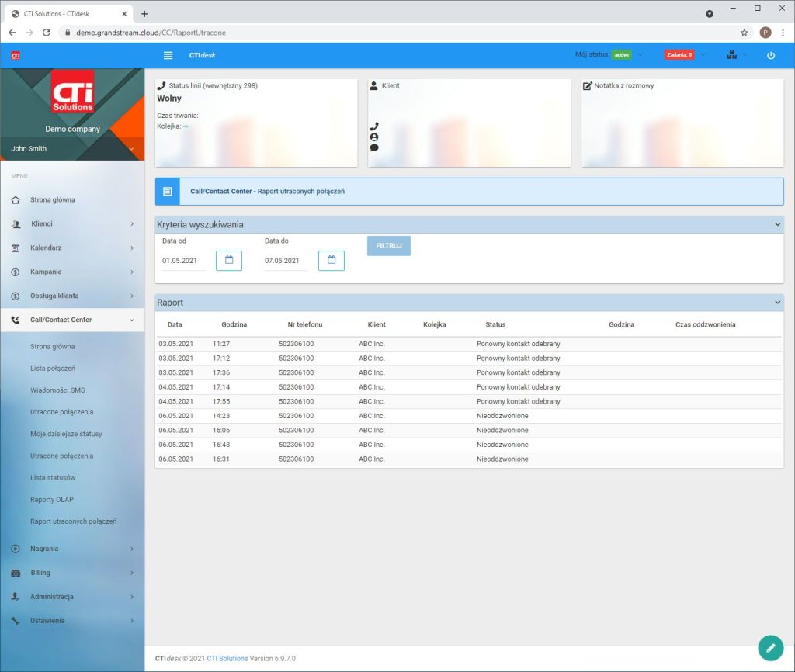Open calendar picker for Data do
The image size is (795, 672).
[331, 261]
